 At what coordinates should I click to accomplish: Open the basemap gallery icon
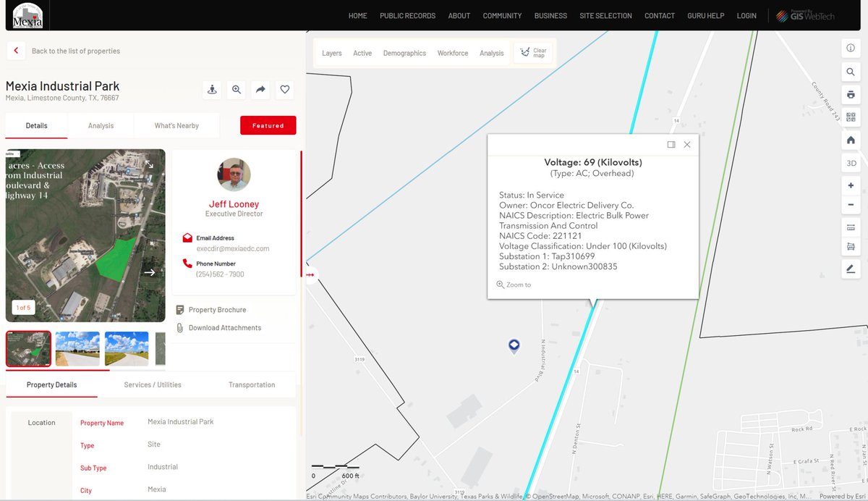click(851, 117)
